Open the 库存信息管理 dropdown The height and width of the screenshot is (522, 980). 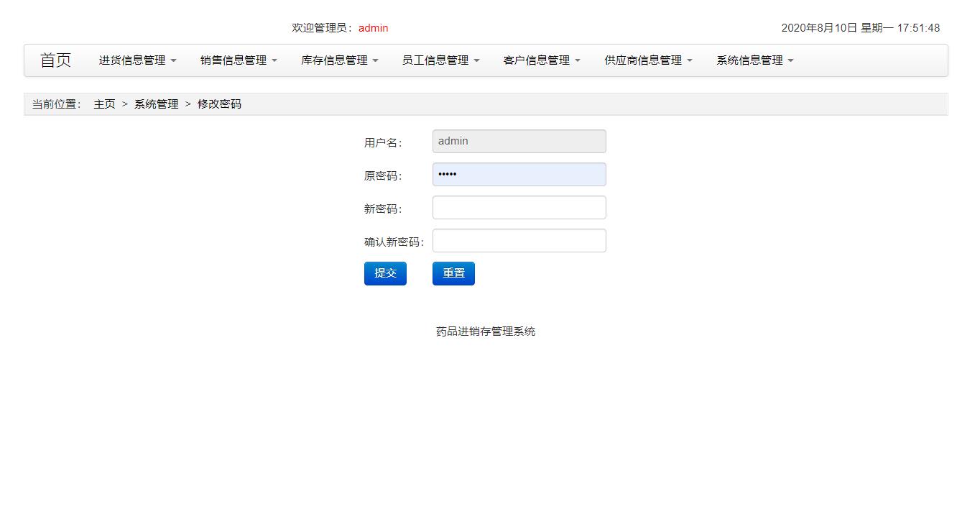(x=338, y=60)
